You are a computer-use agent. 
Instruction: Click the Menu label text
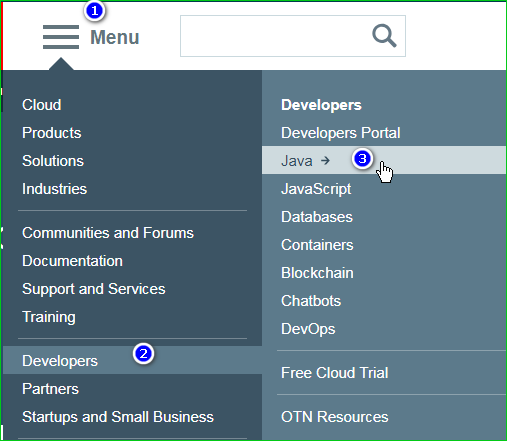click(x=115, y=37)
